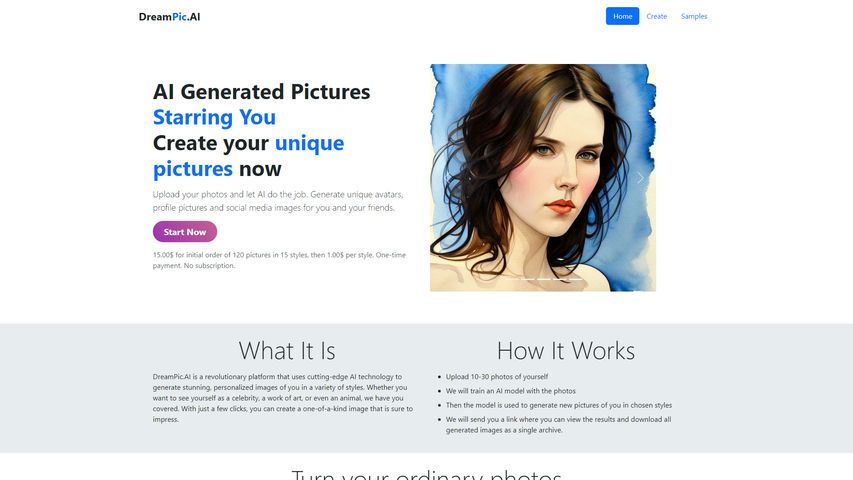Select the first carousel slide indicator
The width and height of the screenshot is (853, 480).
[x=512, y=279]
